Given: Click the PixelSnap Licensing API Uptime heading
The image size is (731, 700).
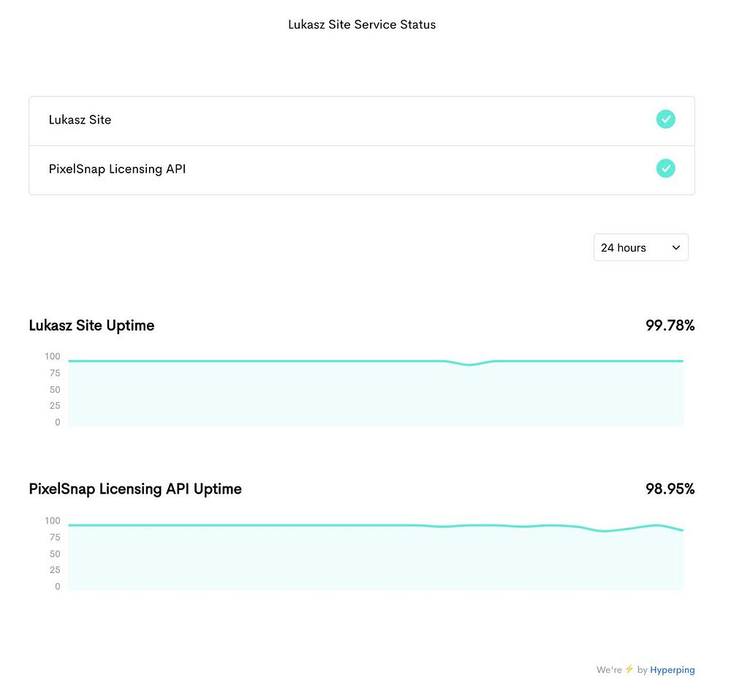Looking at the screenshot, I should [135, 489].
